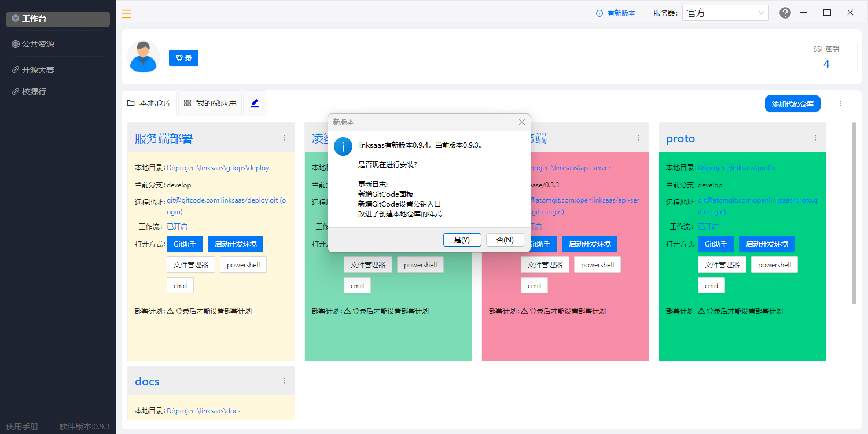Open docs card's more options menu
The height and width of the screenshot is (434, 868).
click(x=284, y=381)
